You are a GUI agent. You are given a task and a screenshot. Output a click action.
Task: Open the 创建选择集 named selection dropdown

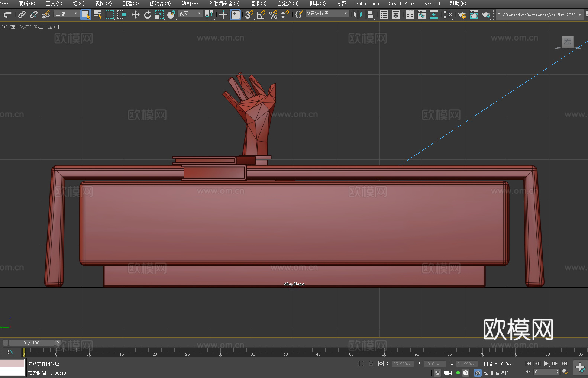[327, 13]
